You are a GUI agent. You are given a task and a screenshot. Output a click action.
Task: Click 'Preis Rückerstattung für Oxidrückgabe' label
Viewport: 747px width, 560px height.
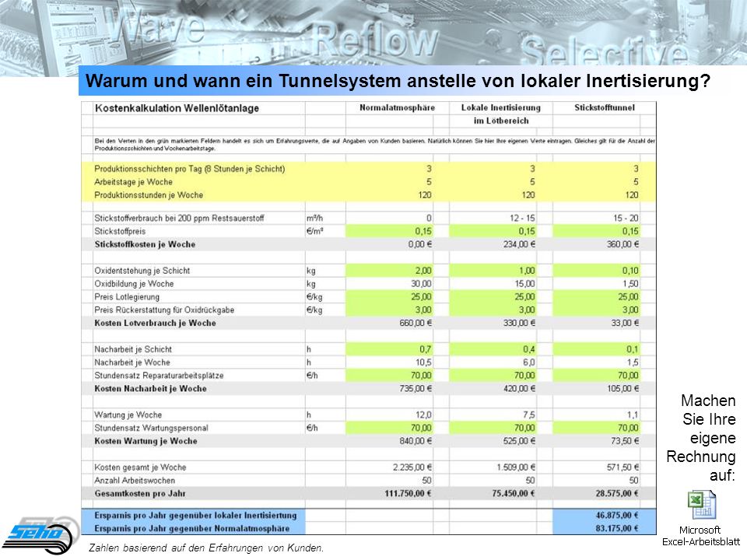[x=164, y=310]
